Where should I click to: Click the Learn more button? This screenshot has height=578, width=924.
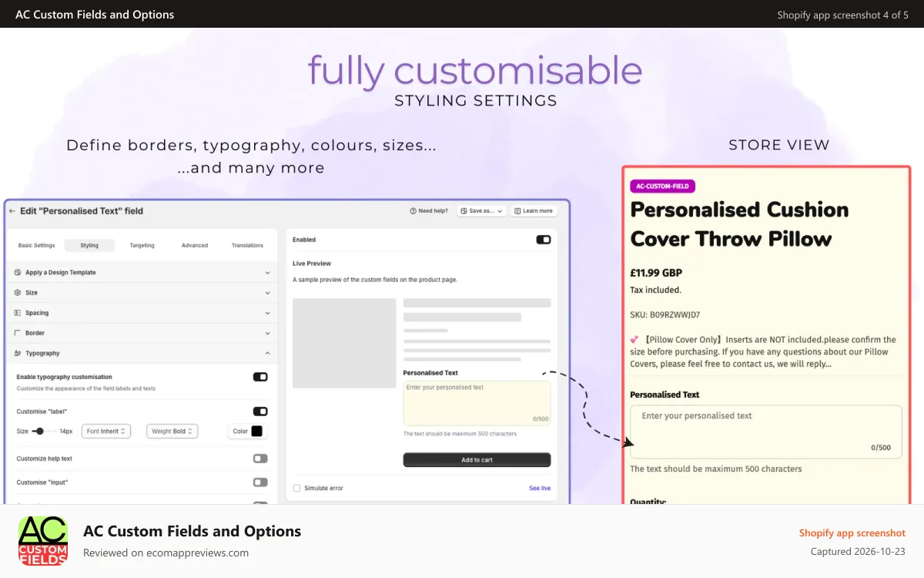(534, 210)
